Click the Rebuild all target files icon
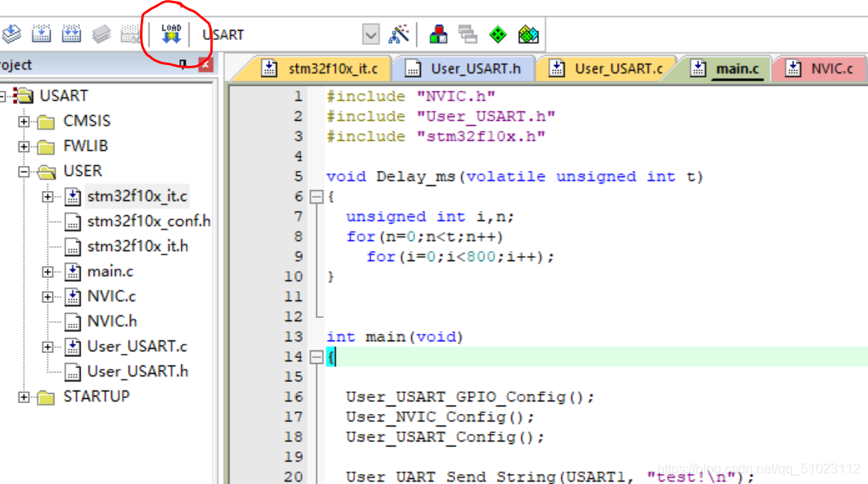This screenshot has height=484, width=868. click(x=71, y=34)
